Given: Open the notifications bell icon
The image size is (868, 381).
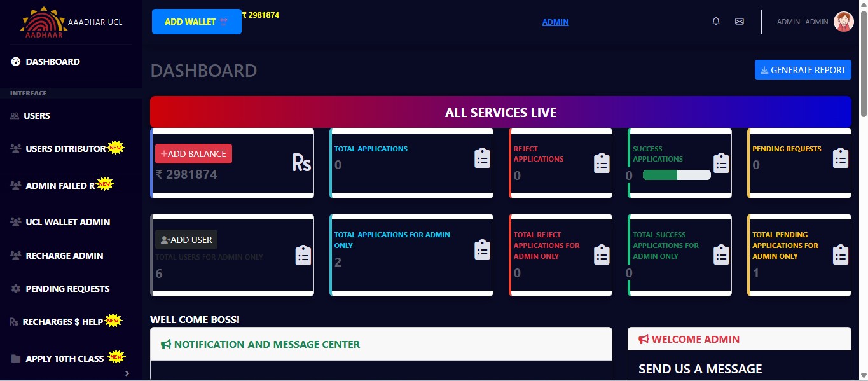Looking at the screenshot, I should coord(716,22).
